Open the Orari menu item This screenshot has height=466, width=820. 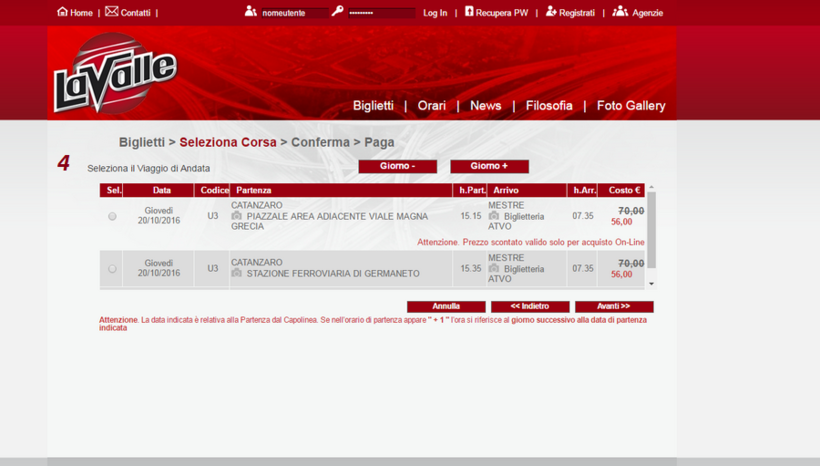[432, 106]
